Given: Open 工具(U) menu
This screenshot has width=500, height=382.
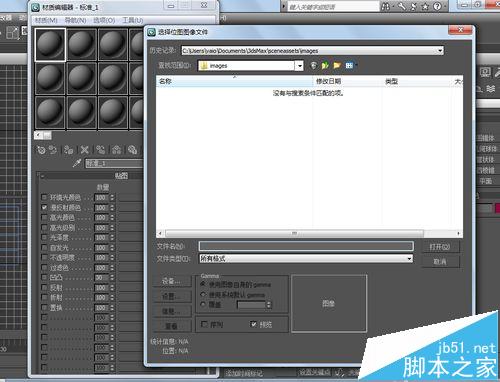Looking at the screenshot, I should 133,20.
